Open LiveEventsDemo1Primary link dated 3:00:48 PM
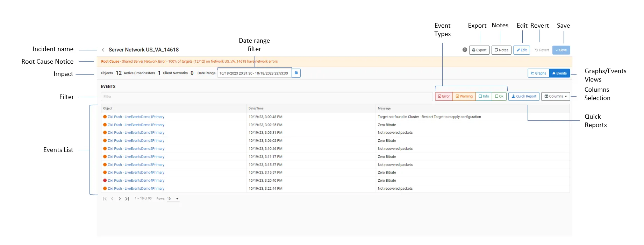The height and width of the screenshot is (245, 644). (136, 117)
